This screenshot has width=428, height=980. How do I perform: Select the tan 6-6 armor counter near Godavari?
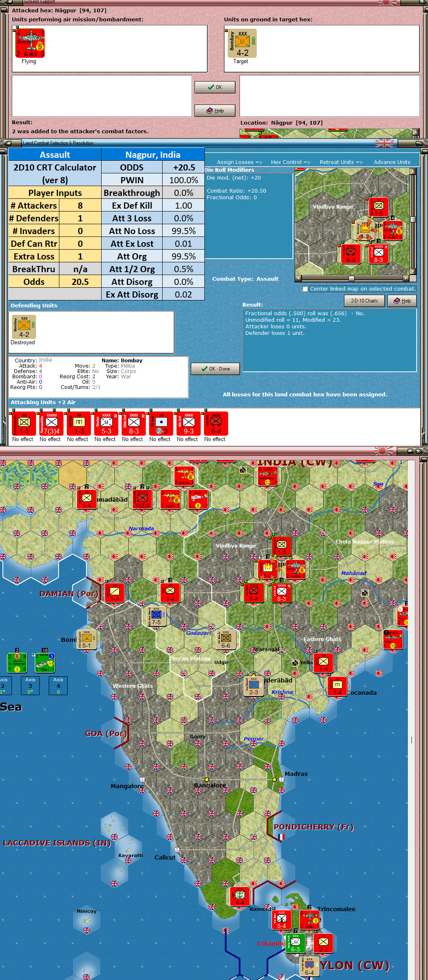(x=226, y=639)
